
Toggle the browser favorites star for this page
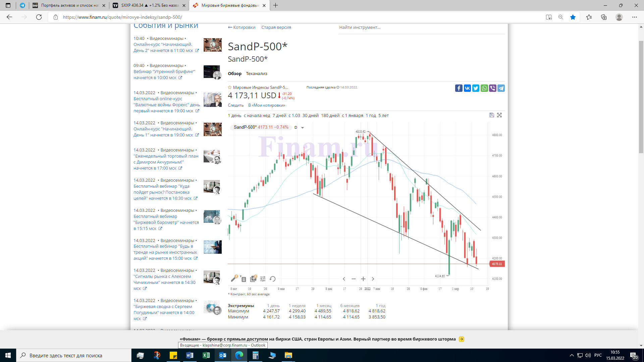pyautogui.click(x=573, y=17)
